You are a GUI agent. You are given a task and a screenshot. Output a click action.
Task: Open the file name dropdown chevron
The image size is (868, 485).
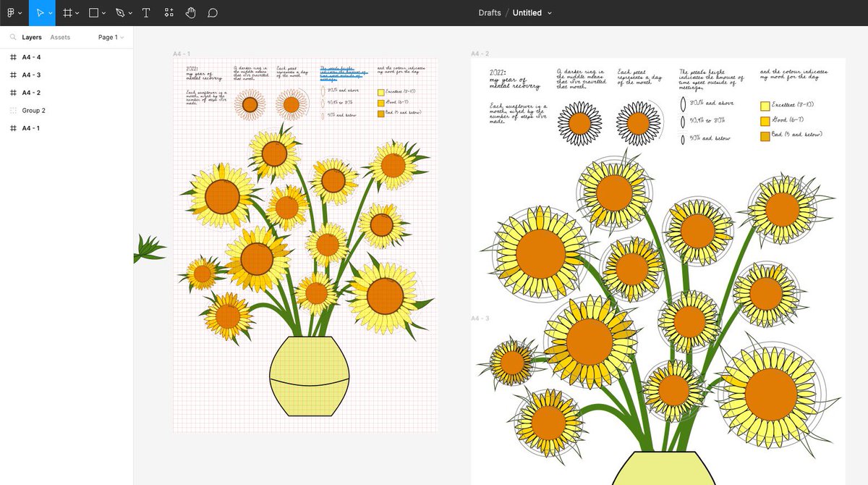tap(550, 13)
